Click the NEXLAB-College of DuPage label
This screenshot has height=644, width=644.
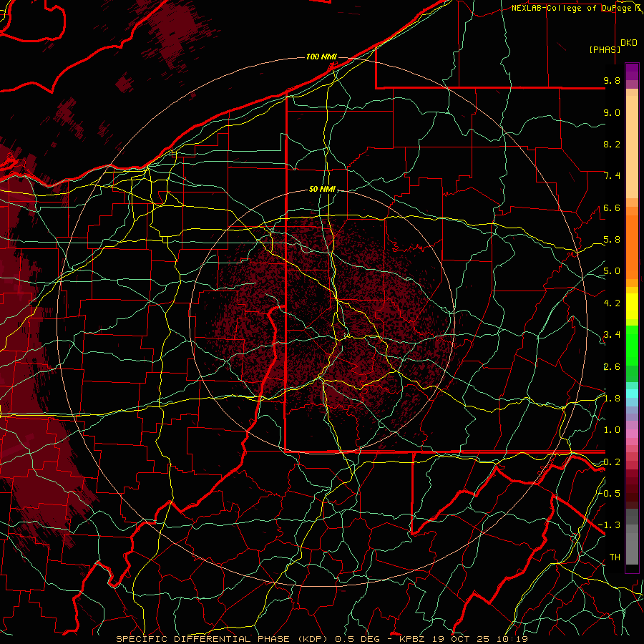pos(572,8)
